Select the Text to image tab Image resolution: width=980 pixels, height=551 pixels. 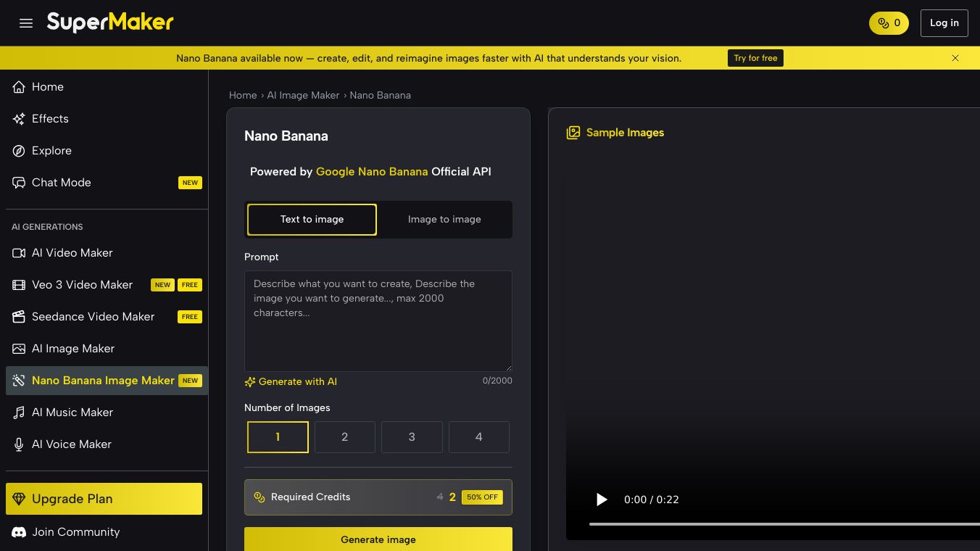(x=312, y=219)
